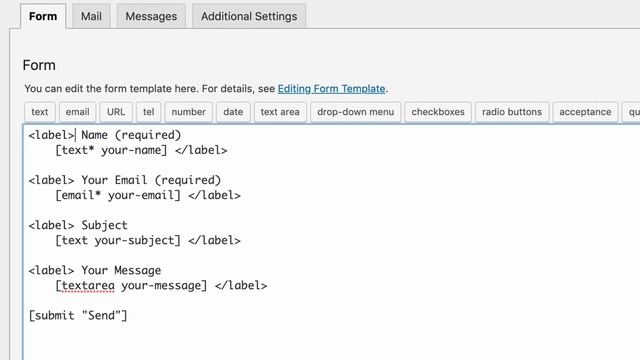The image size is (640, 360).
Task: Insert a text area tag
Action: point(280,112)
